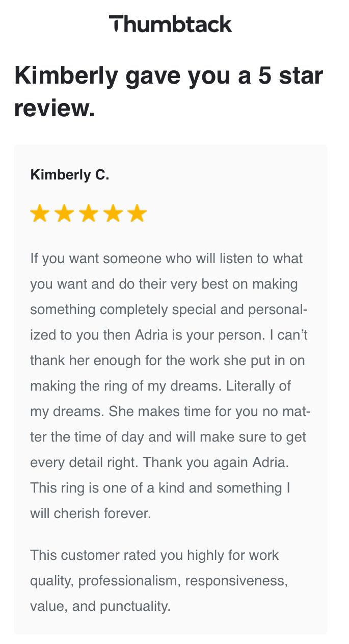349x644 pixels.
Task: Click the tack-shaped T in the logo
Action: 116,24
